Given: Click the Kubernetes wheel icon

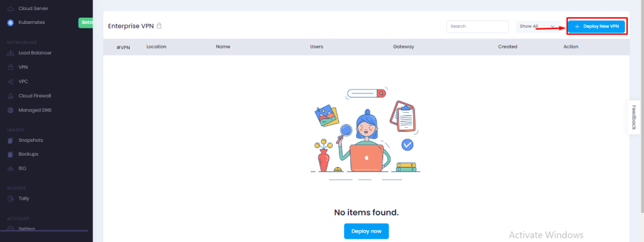Looking at the screenshot, I should click(11, 23).
